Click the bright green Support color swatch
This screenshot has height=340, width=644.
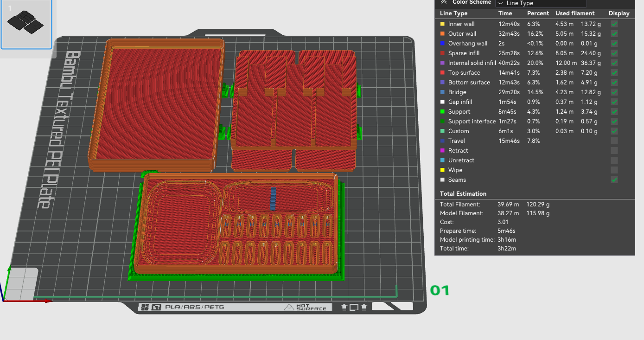(442, 111)
